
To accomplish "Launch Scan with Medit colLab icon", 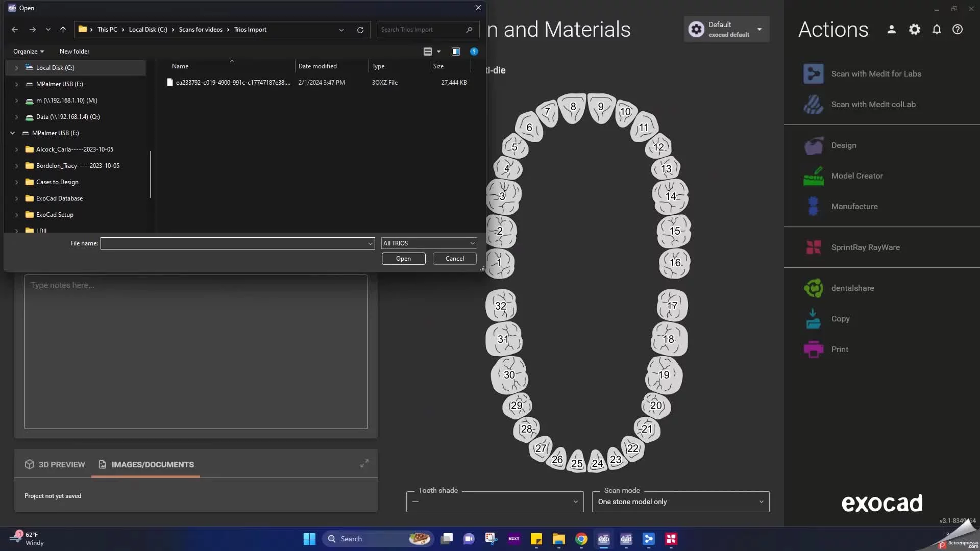I will (813, 105).
